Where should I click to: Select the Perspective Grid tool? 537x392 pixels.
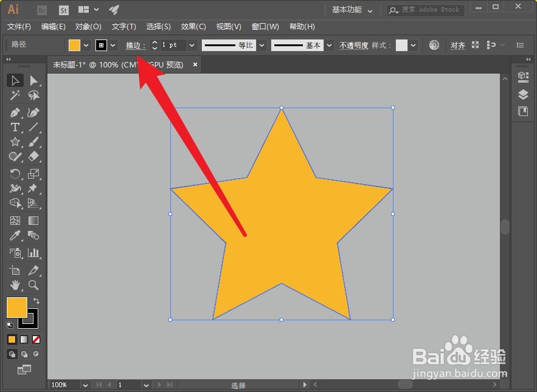(x=33, y=203)
